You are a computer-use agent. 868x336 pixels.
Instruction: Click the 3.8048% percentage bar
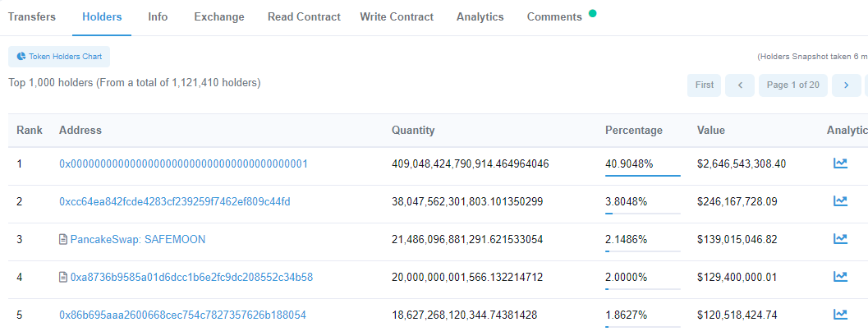[643, 213]
